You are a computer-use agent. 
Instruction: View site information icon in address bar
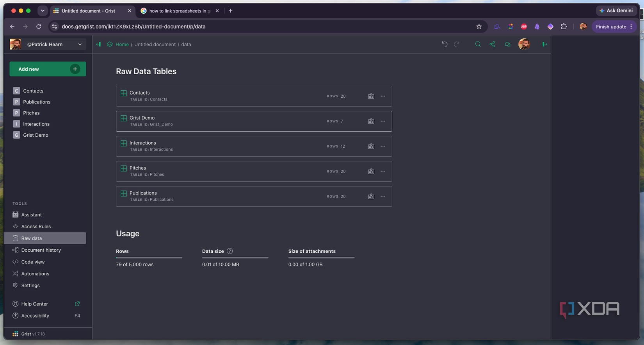coord(55,27)
